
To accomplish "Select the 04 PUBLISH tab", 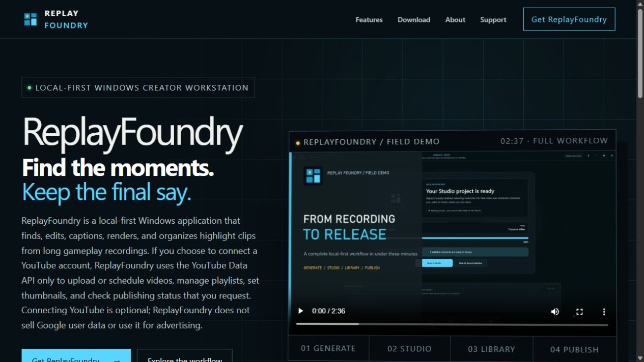I will [x=574, y=349].
